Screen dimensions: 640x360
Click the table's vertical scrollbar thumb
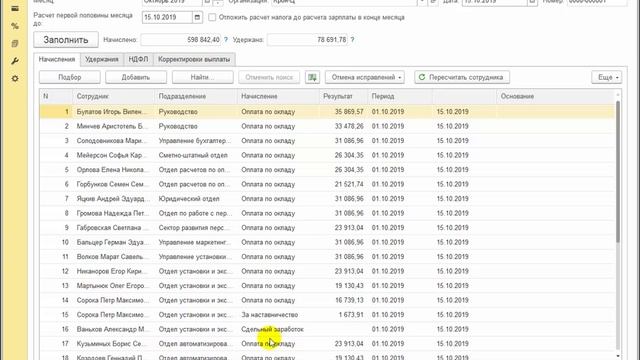tap(618, 171)
